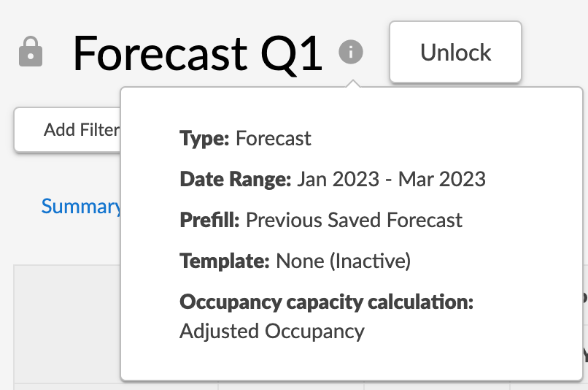
Task: Click the Date Range Jan 2023 - Mar 2023 text
Action: pyautogui.click(x=390, y=179)
